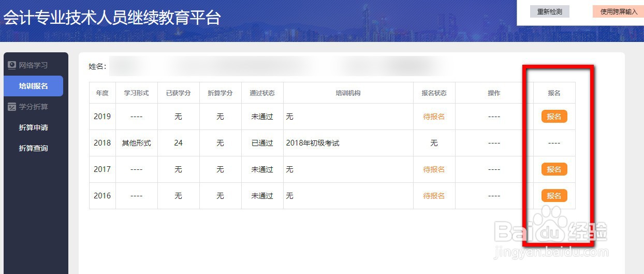Click the 已获学分 column header
The width and height of the screenshot is (644, 274).
[178, 93]
